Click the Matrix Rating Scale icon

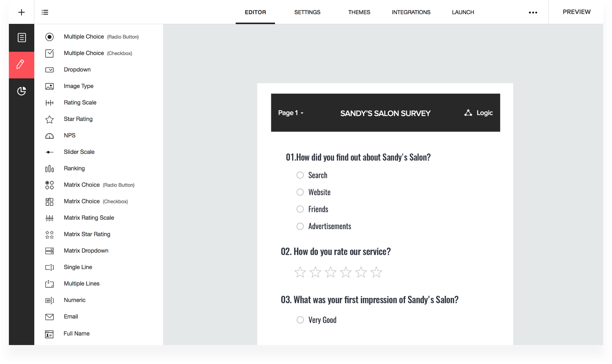[49, 217]
